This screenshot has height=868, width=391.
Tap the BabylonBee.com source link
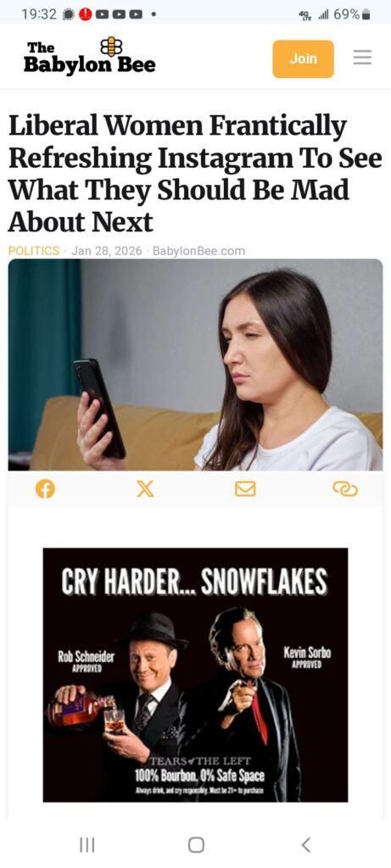(x=198, y=251)
